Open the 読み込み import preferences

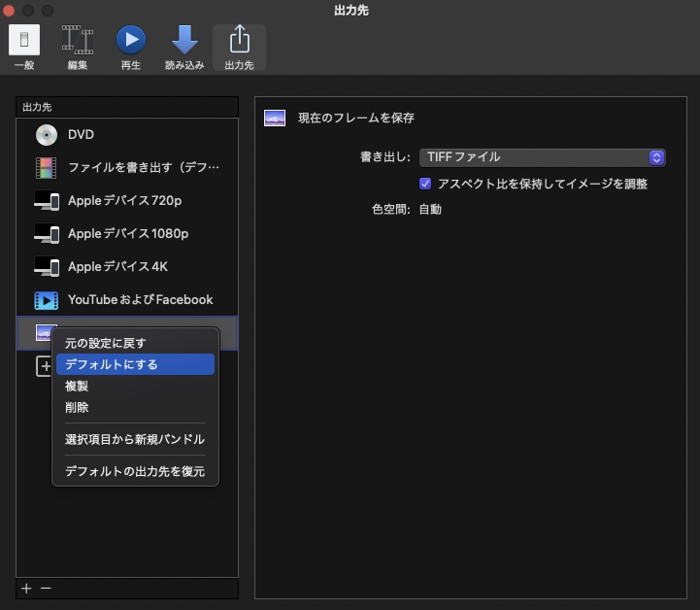[x=184, y=47]
